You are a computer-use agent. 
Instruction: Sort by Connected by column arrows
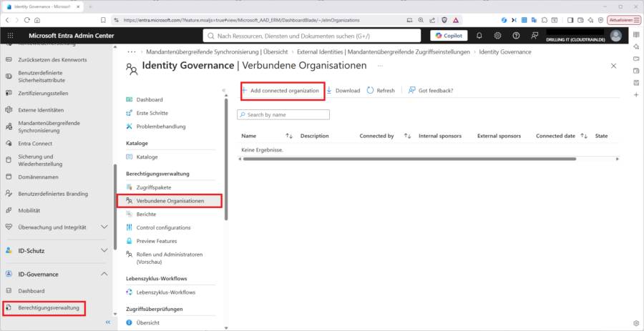[x=407, y=136]
